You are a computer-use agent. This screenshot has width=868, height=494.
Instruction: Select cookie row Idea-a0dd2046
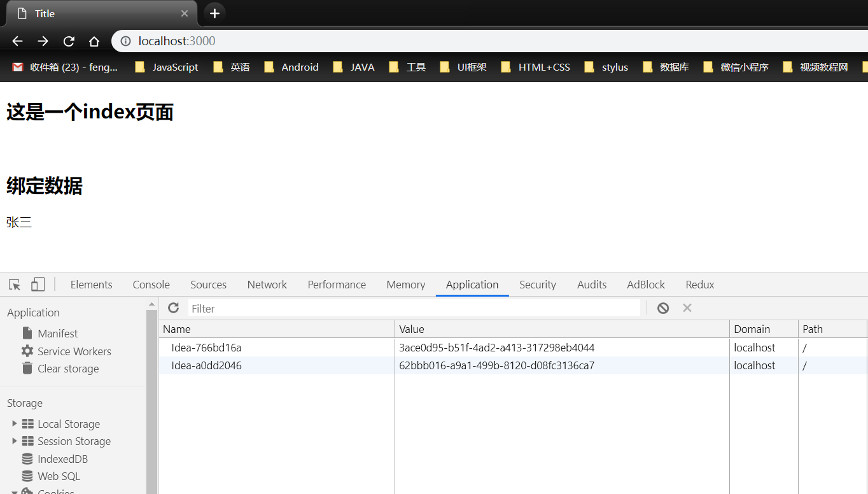click(x=513, y=365)
